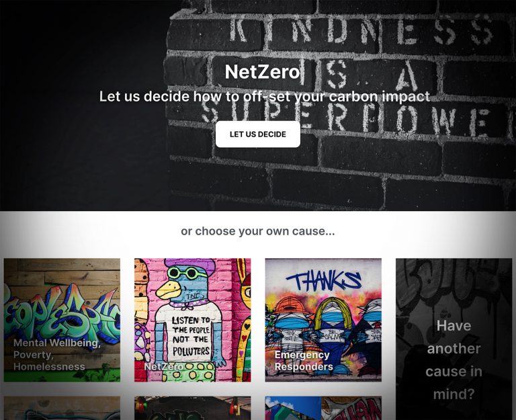Click the NetZero hero heading
Viewport: 516px width, 420px height.
tap(262, 71)
